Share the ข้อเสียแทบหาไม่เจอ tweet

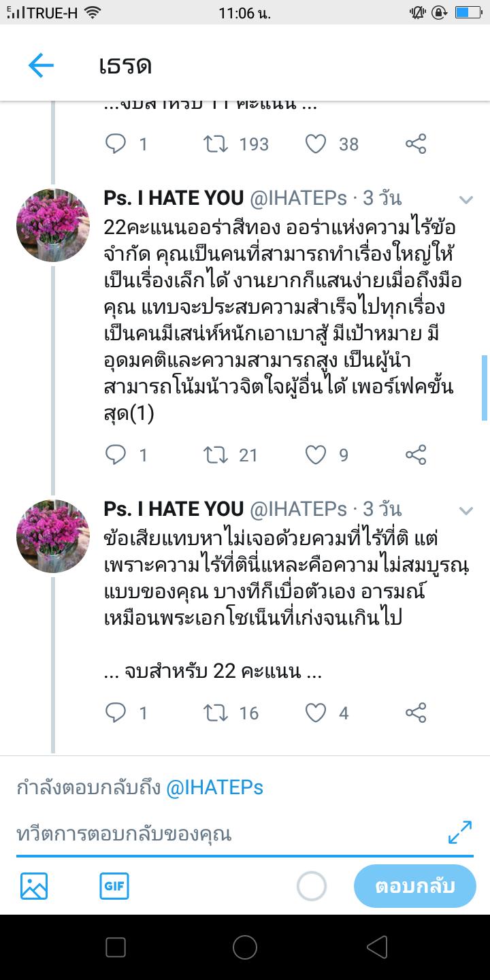pos(415,713)
